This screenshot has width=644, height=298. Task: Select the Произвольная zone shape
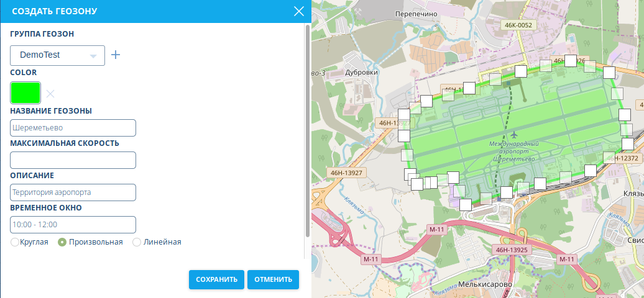(62, 242)
